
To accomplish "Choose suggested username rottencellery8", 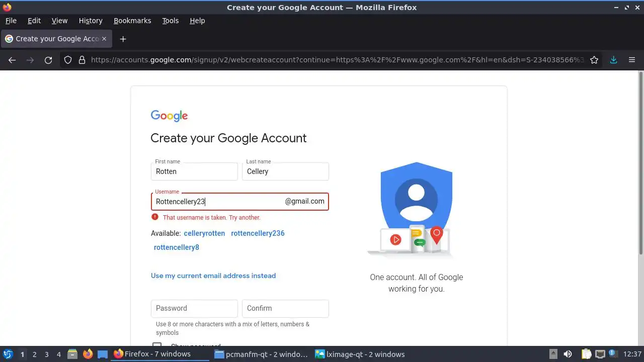I will pyautogui.click(x=177, y=247).
